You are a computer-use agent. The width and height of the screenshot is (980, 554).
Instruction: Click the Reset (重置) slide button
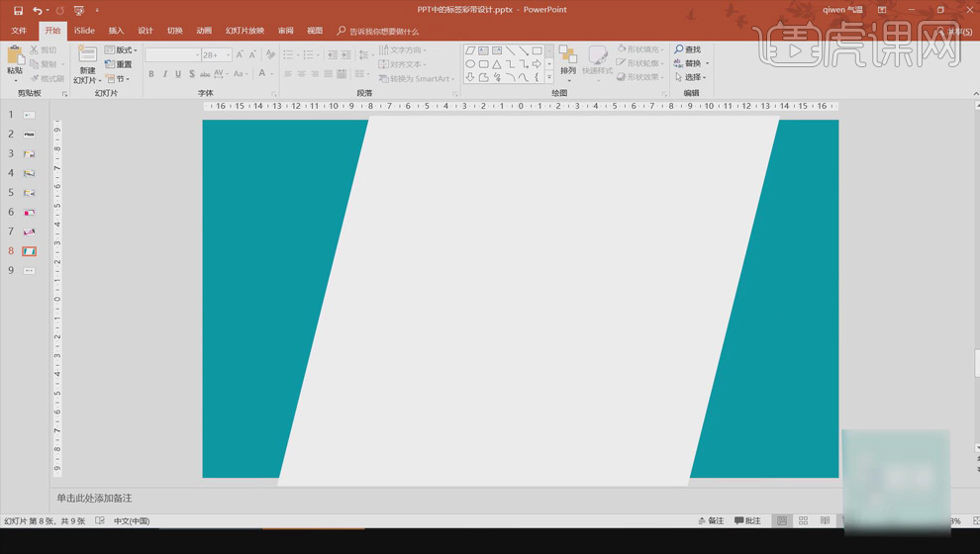(x=119, y=64)
